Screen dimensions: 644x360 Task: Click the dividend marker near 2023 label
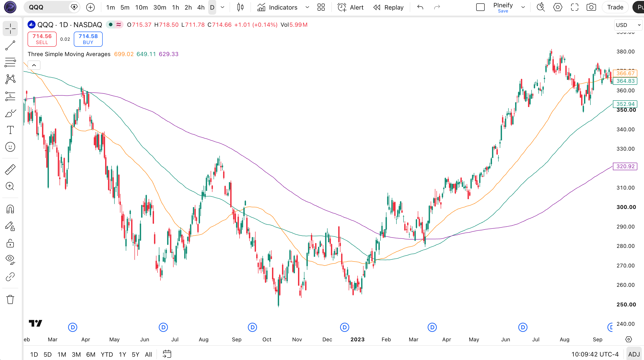(344, 327)
